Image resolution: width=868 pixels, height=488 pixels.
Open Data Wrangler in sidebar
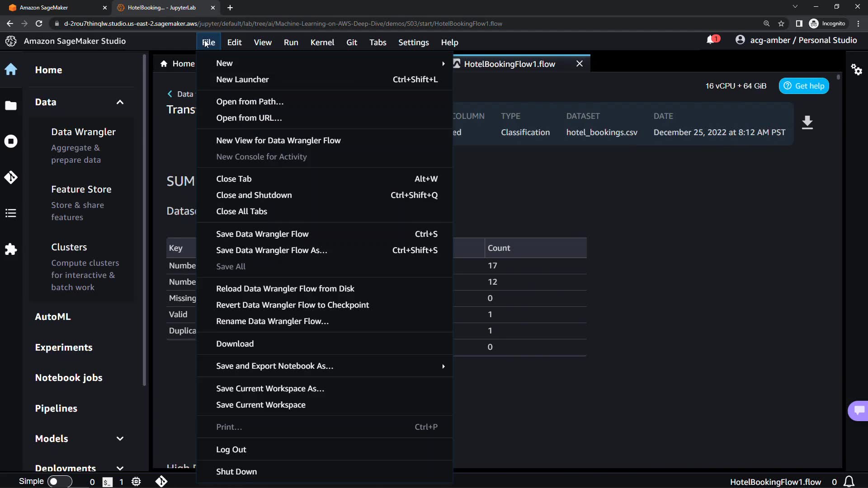[x=83, y=132]
